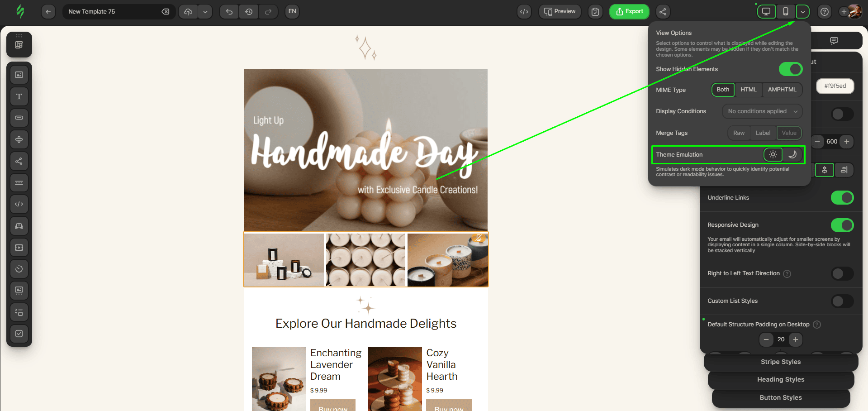868x411 pixels.
Task: Open the Preview button
Action: (x=560, y=12)
